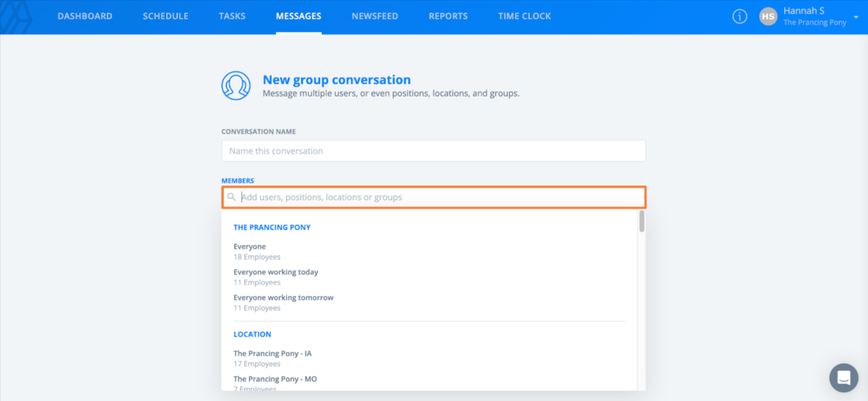Open the Time Clock tab
Screen dimensions: 868x401
point(524,16)
